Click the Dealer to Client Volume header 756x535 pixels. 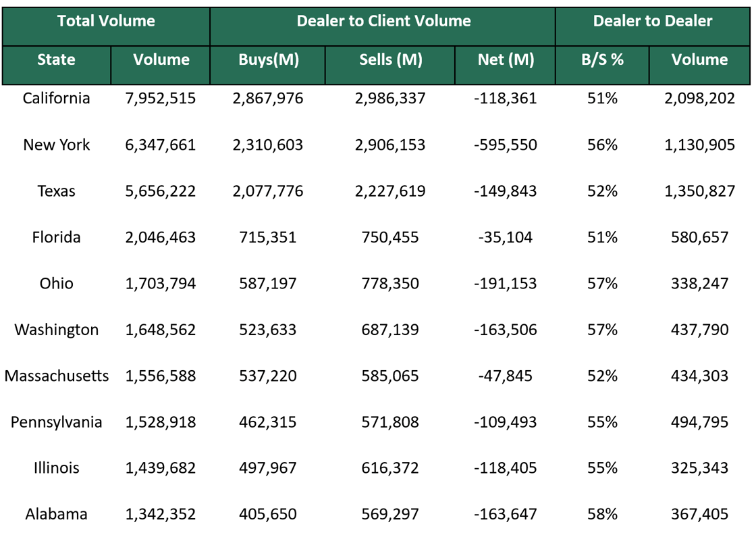click(x=383, y=26)
